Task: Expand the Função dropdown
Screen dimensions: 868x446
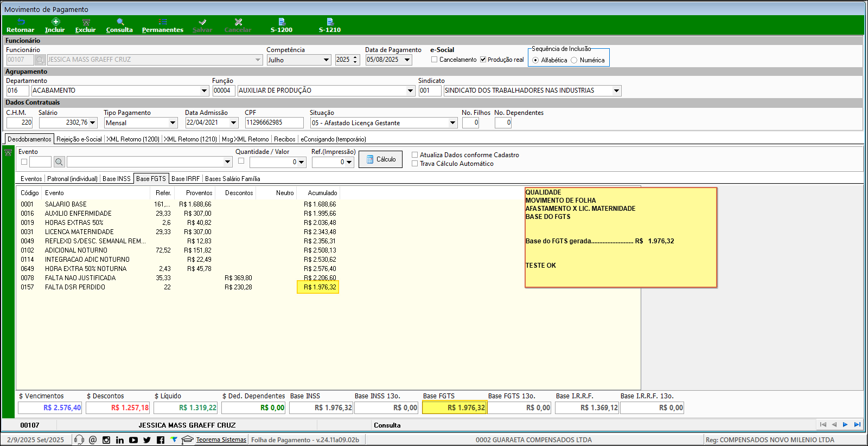Action: (411, 91)
